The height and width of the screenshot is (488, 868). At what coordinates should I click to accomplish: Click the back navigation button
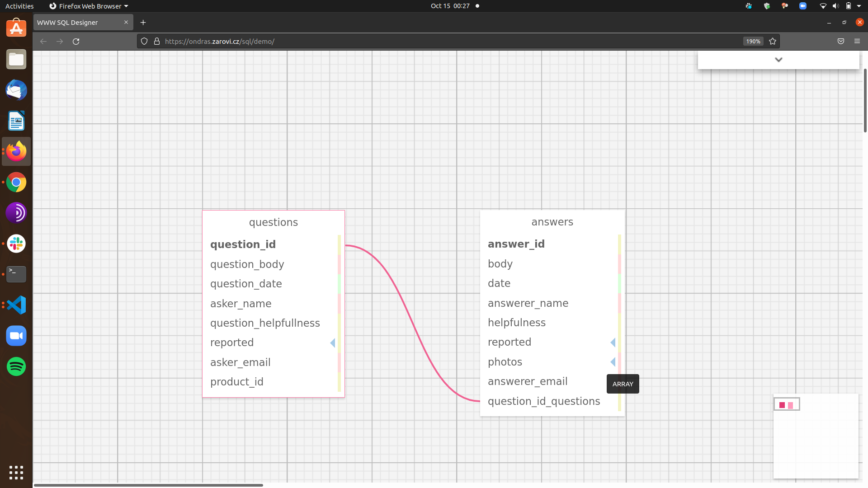click(43, 41)
